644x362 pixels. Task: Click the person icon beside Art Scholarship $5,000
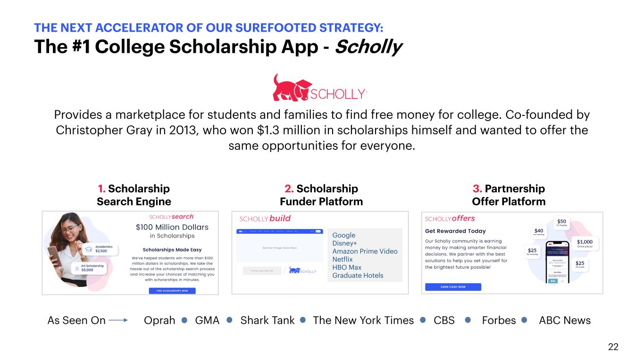click(77, 268)
